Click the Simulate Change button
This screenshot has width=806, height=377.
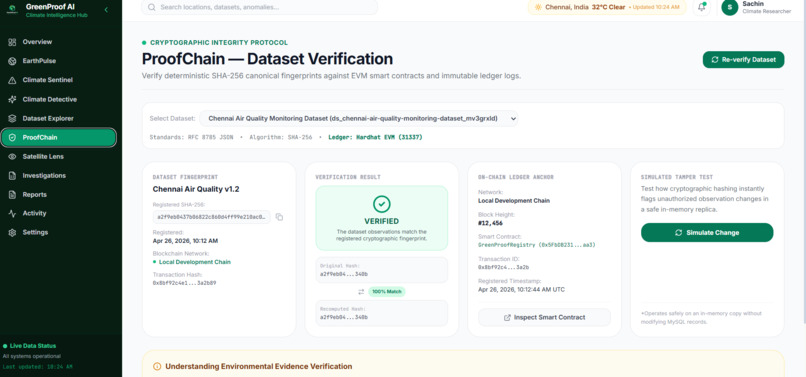click(707, 232)
